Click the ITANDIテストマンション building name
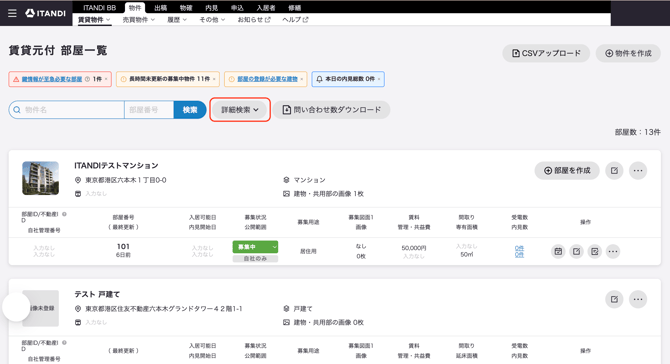This screenshot has height=364, width=670. (x=116, y=165)
